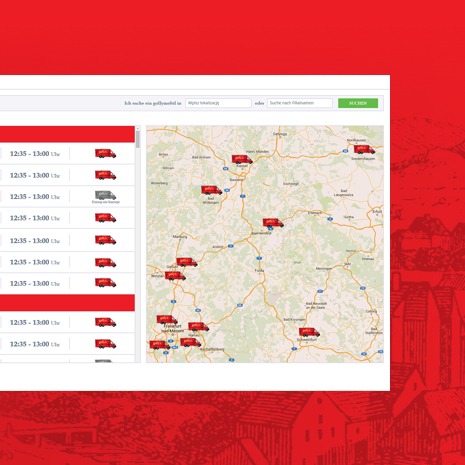Select the grey unavailable truck in list

[x=105, y=195]
